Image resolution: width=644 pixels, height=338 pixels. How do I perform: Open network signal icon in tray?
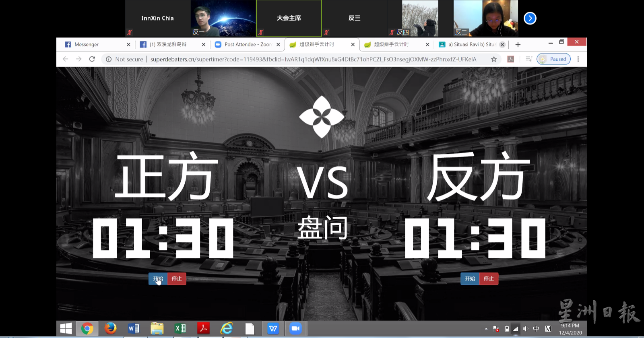point(516,329)
